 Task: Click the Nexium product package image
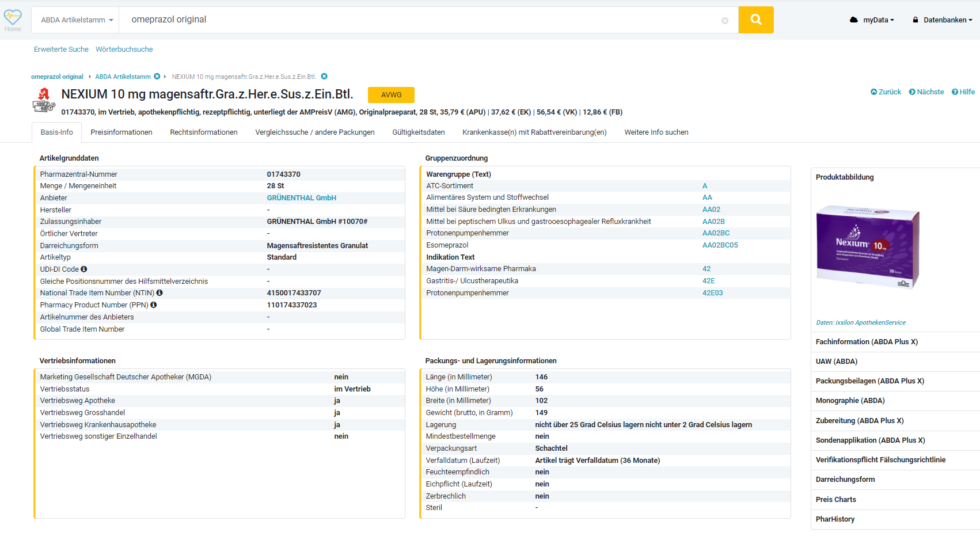pos(868,248)
